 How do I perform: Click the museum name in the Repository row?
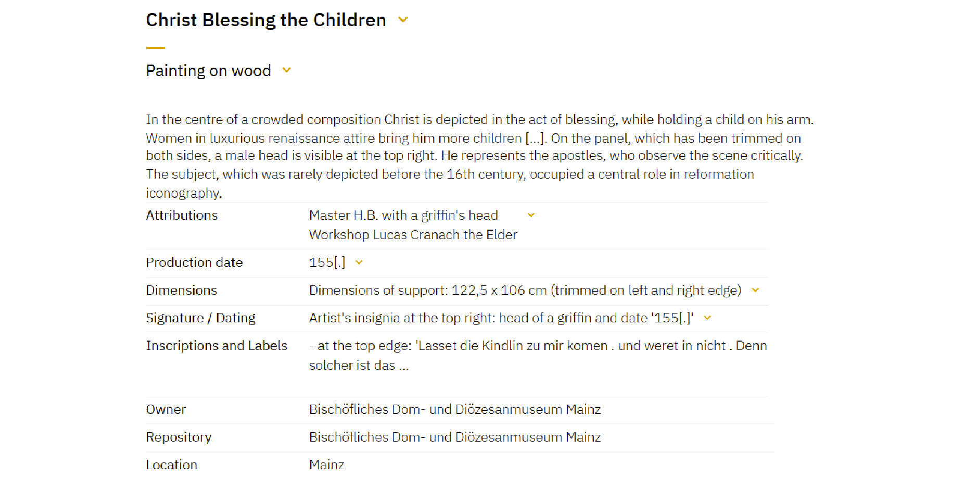[x=455, y=437]
